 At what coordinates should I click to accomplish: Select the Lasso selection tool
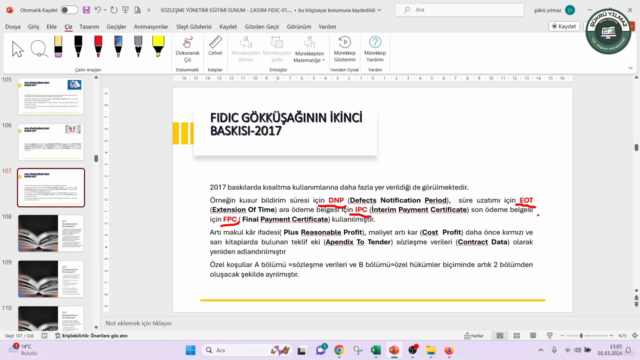39,49
